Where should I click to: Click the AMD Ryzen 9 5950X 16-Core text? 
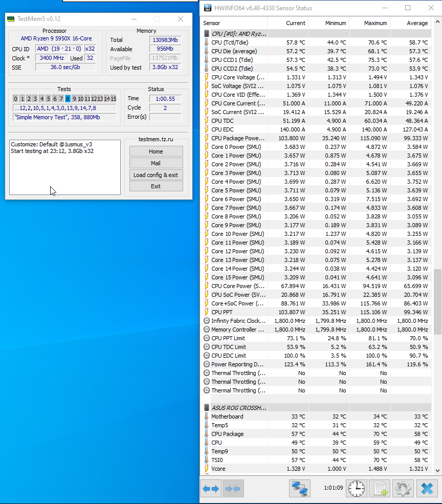(x=56, y=38)
